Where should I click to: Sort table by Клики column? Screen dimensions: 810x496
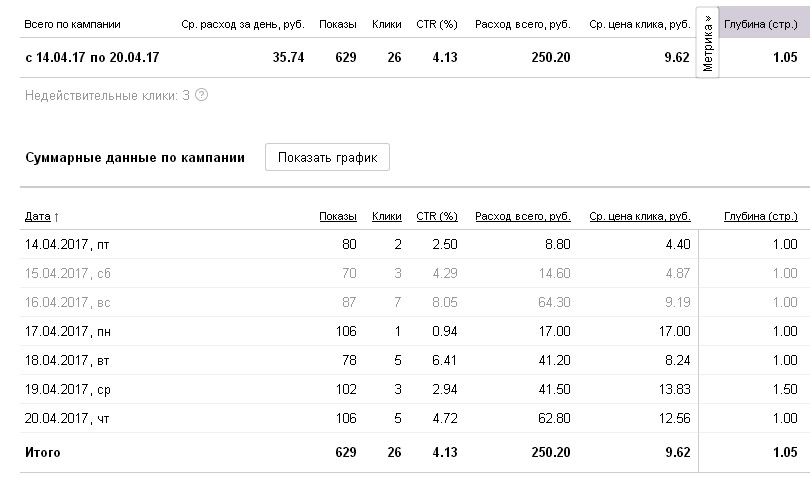click(x=386, y=216)
